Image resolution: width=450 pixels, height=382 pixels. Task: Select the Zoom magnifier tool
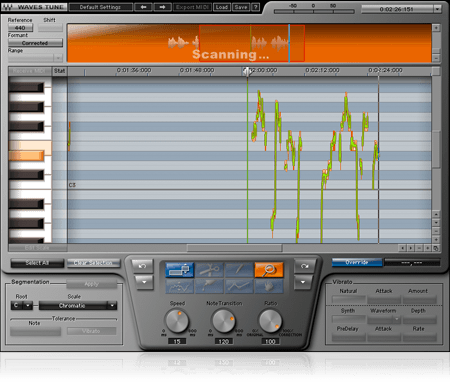(269, 270)
